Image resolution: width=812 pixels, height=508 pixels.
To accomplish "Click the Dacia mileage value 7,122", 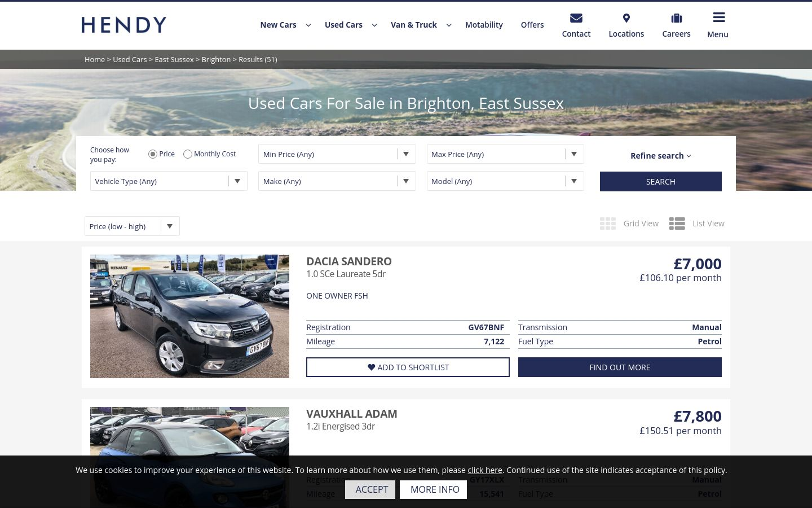I will pyautogui.click(x=494, y=341).
